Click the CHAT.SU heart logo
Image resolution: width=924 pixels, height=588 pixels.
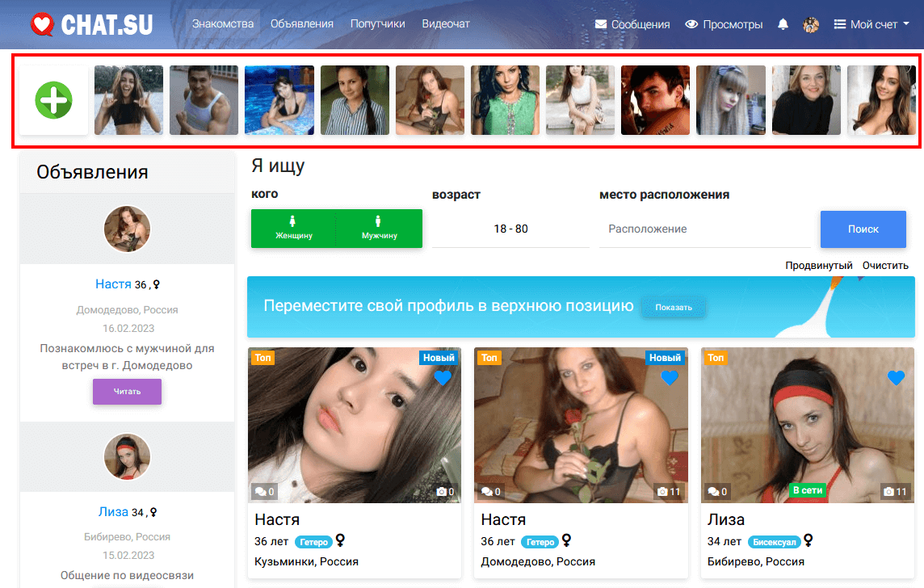click(x=91, y=24)
